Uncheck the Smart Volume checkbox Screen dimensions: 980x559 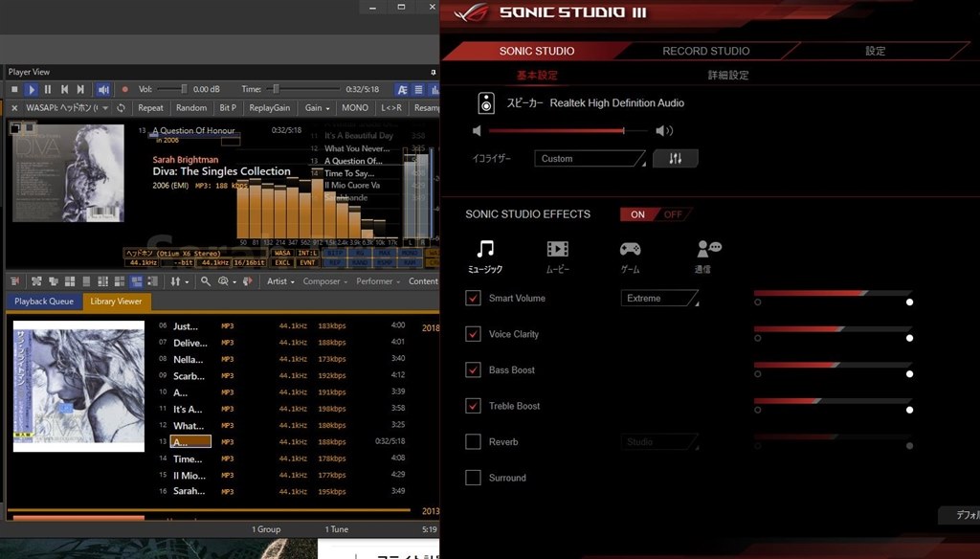pyautogui.click(x=473, y=299)
